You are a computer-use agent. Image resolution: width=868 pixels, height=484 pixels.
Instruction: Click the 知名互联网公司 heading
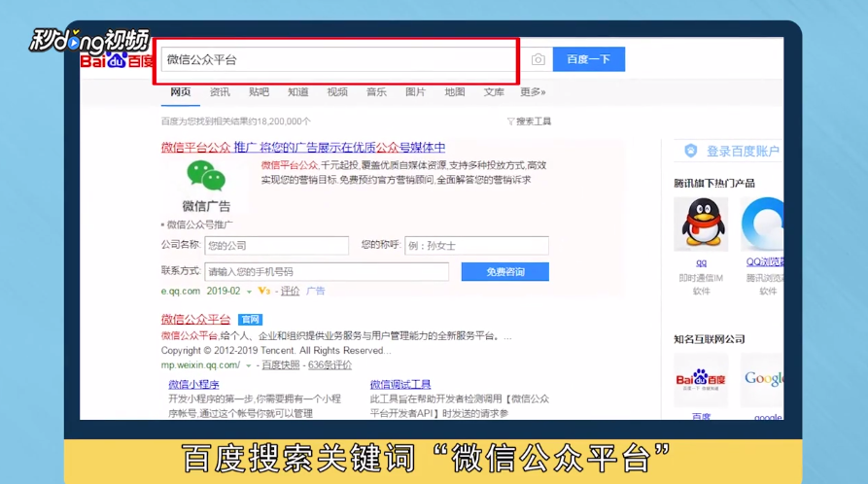coord(710,339)
